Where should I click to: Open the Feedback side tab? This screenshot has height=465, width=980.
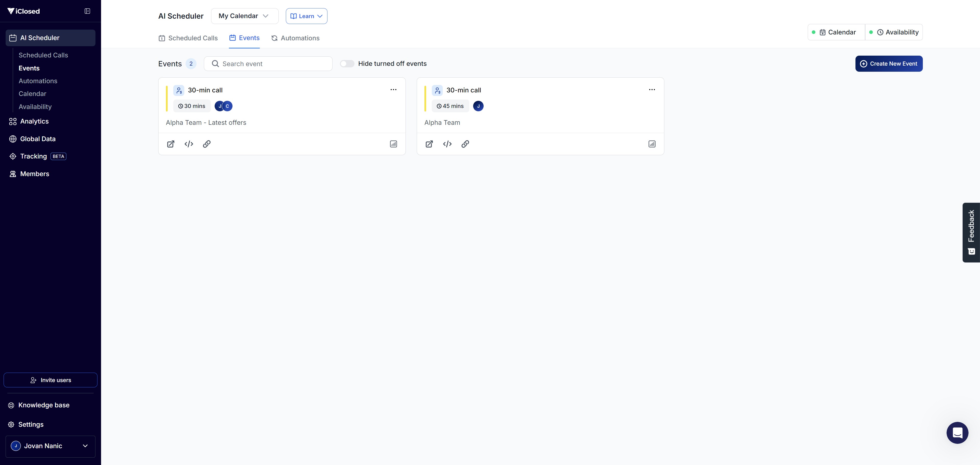click(971, 232)
